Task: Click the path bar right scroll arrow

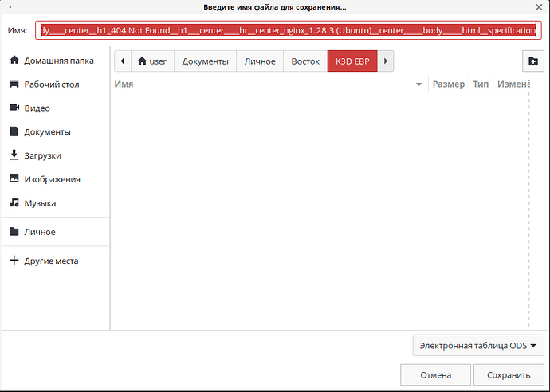Action: pos(386,61)
